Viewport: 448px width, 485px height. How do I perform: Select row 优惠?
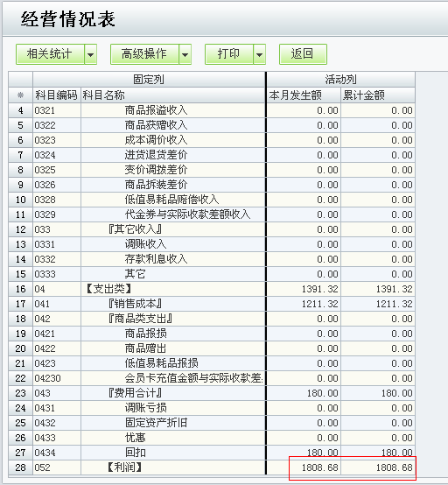(x=212, y=438)
